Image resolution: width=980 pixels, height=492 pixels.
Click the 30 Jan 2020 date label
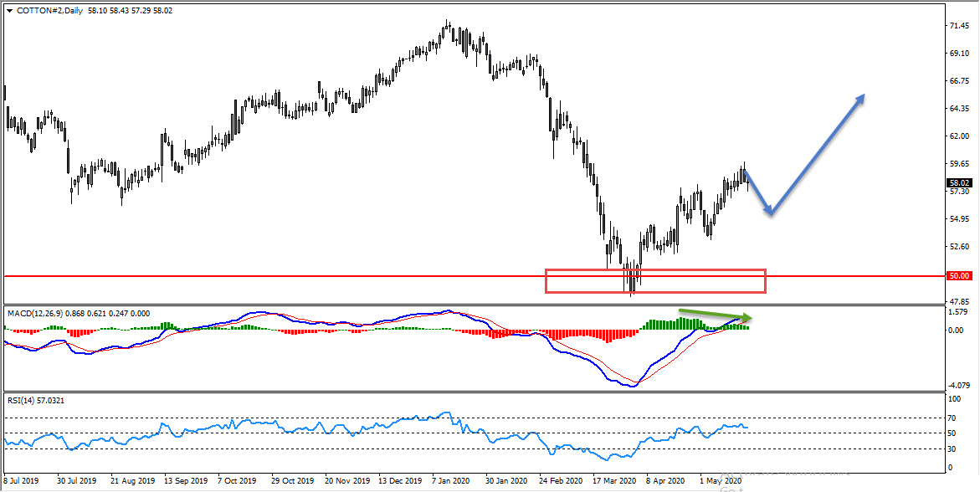(x=506, y=482)
